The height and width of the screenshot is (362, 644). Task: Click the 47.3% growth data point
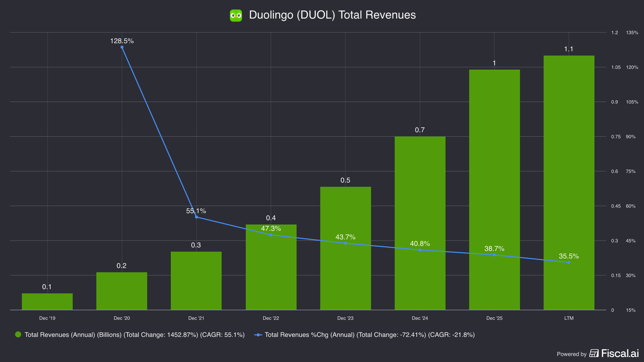point(271,235)
